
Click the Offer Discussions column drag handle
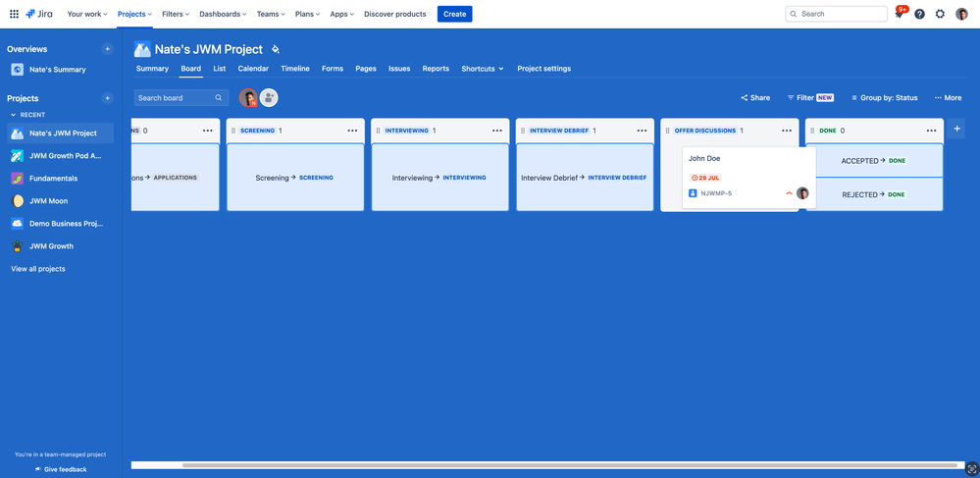coord(668,131)
